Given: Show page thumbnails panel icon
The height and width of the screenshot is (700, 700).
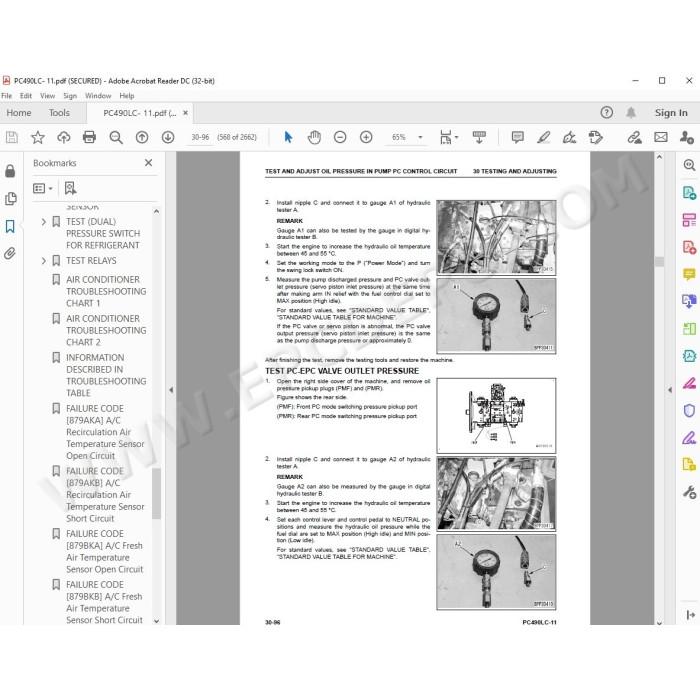Looking at the screenshot, I should (x=10, y=199).
